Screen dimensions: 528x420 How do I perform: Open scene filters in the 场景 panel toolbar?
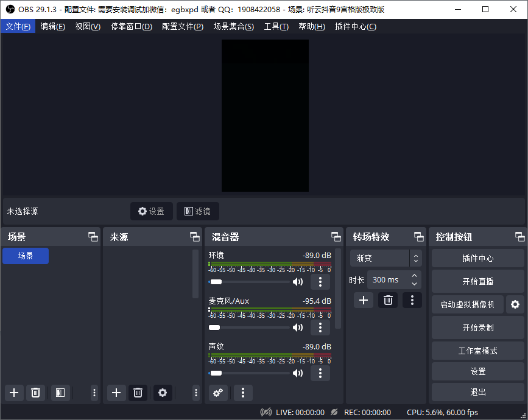click(x=59, y=393)
